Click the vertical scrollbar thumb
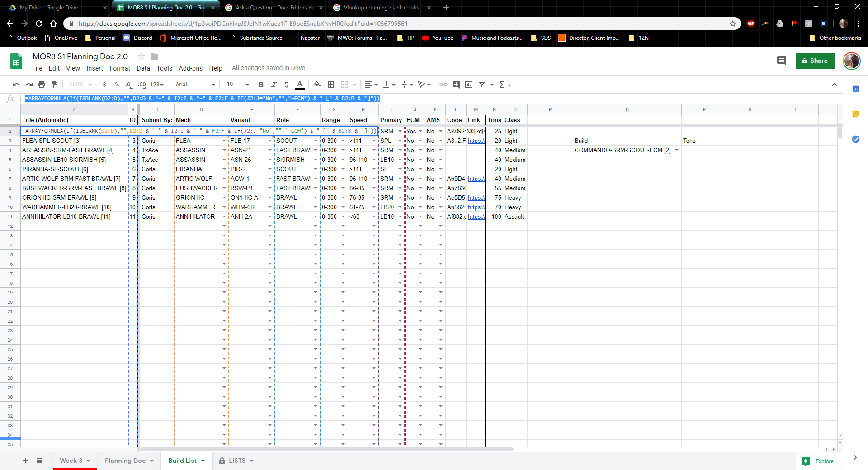 pos(840,133)
